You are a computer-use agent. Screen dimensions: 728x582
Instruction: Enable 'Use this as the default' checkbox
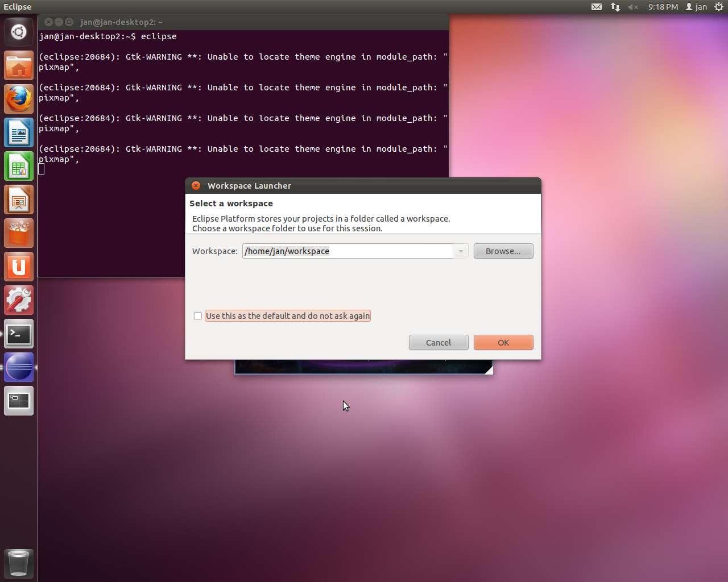pyautogui.click(x=198, y=316)
